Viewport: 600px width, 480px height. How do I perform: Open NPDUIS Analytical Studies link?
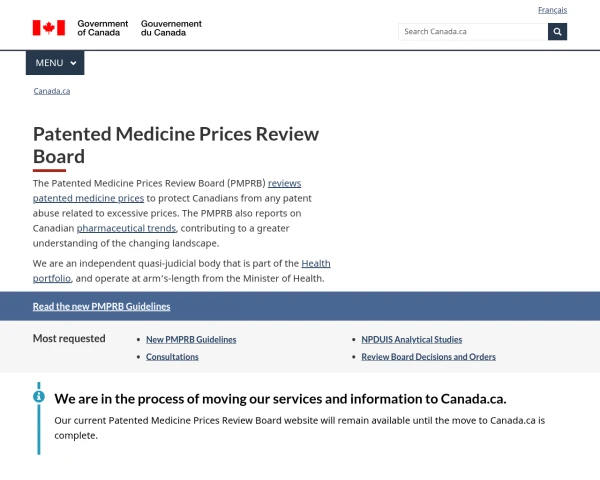(x=411, y=340)
